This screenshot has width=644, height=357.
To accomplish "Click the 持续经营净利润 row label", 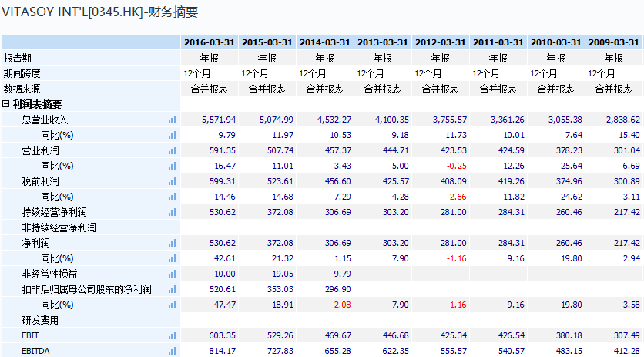I will click(x=54, y=212).
